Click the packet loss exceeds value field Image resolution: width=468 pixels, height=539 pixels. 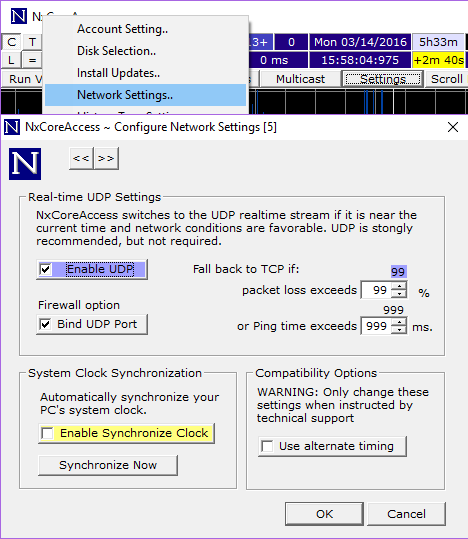[376, 290]
